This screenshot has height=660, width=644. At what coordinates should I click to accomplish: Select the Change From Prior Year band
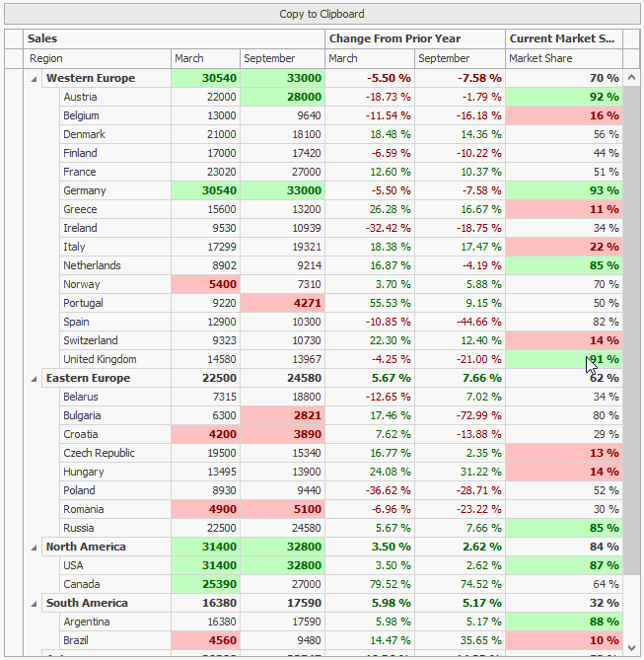(414, 38)
